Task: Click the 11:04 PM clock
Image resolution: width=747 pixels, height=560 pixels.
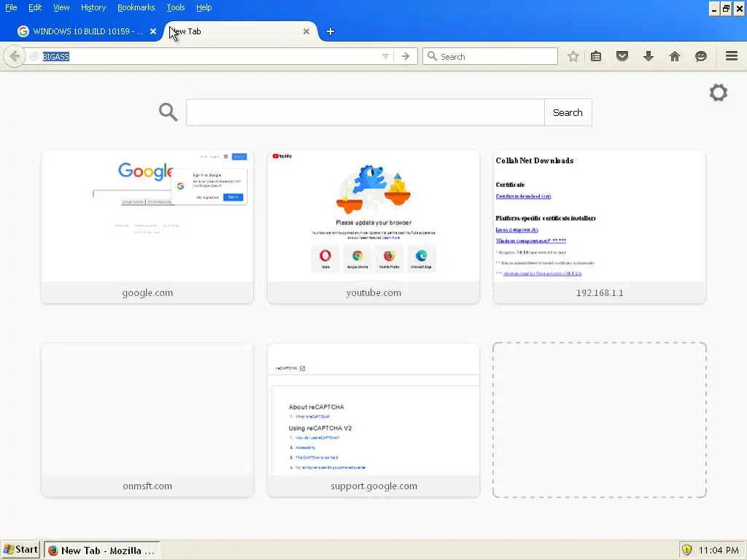Action: coord(719,551)
